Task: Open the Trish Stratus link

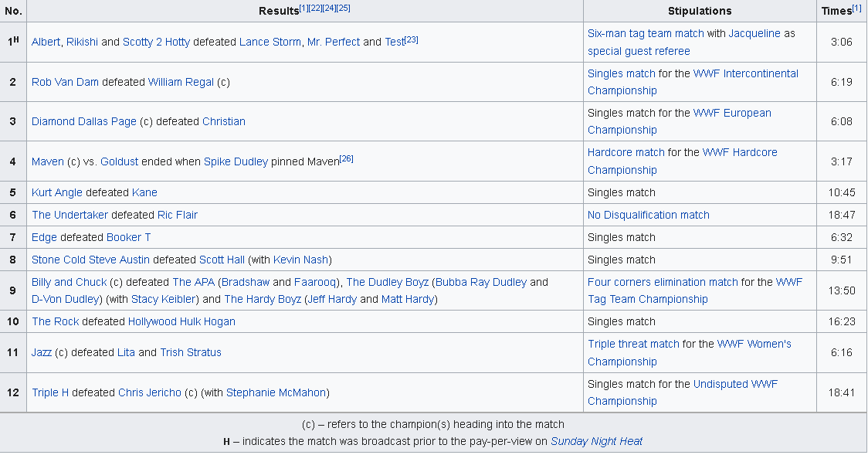Action: 191,352
